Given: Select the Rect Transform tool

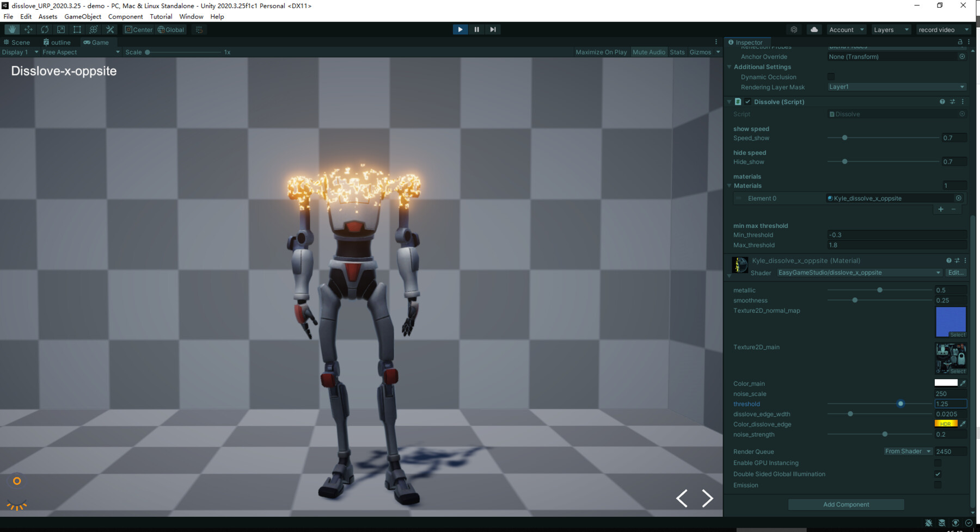Looking at the screenshot, I should click(77, 29).
